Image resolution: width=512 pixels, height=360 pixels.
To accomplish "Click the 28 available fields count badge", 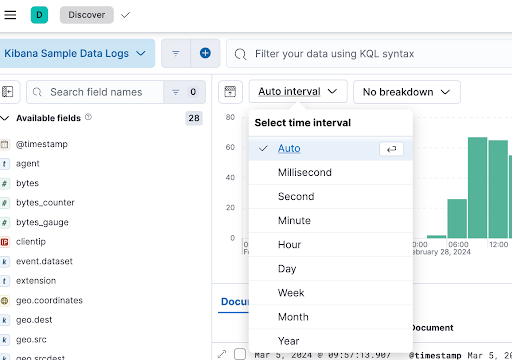I will pyautogui.click(x=194, y=118).
